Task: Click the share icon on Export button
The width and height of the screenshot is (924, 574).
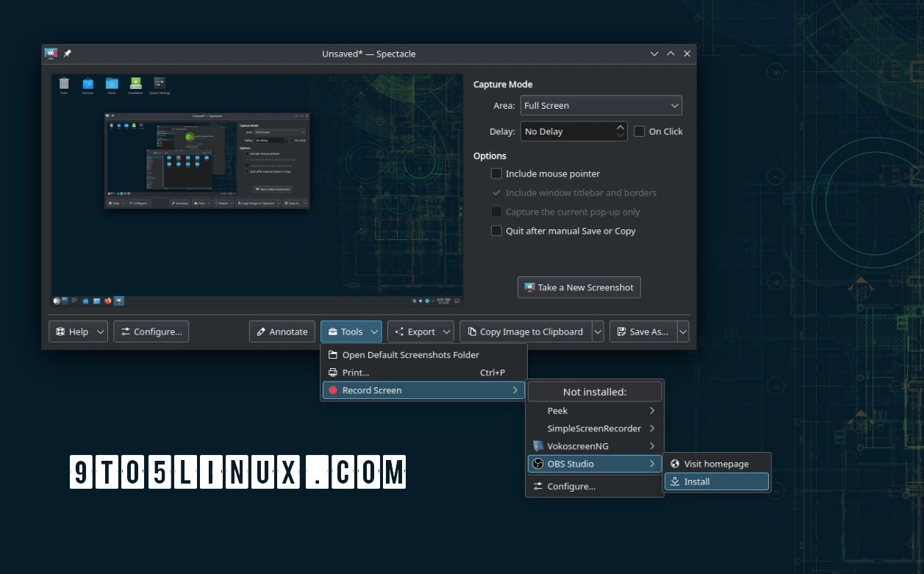Action: click(399, 331)
